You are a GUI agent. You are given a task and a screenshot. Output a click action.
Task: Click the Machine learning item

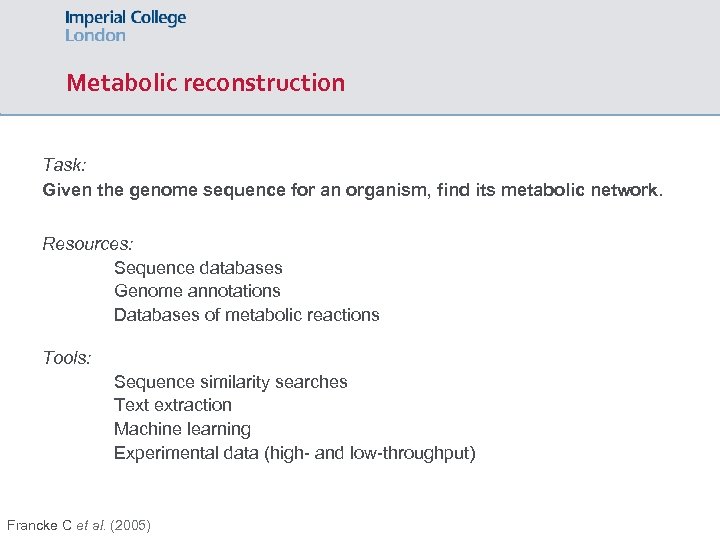point(182,429)
